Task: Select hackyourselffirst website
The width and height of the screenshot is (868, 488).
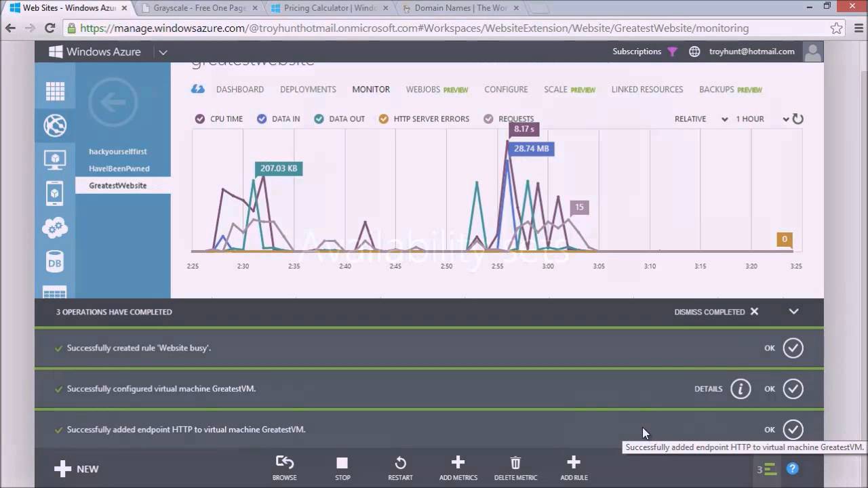Action: [118, 152]
